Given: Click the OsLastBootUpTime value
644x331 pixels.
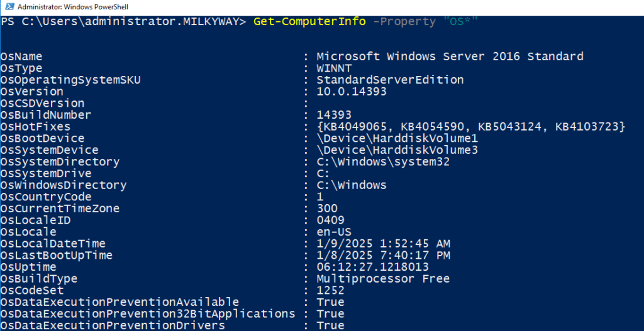Looking at the screenshot, I should (x=383, y=256).
